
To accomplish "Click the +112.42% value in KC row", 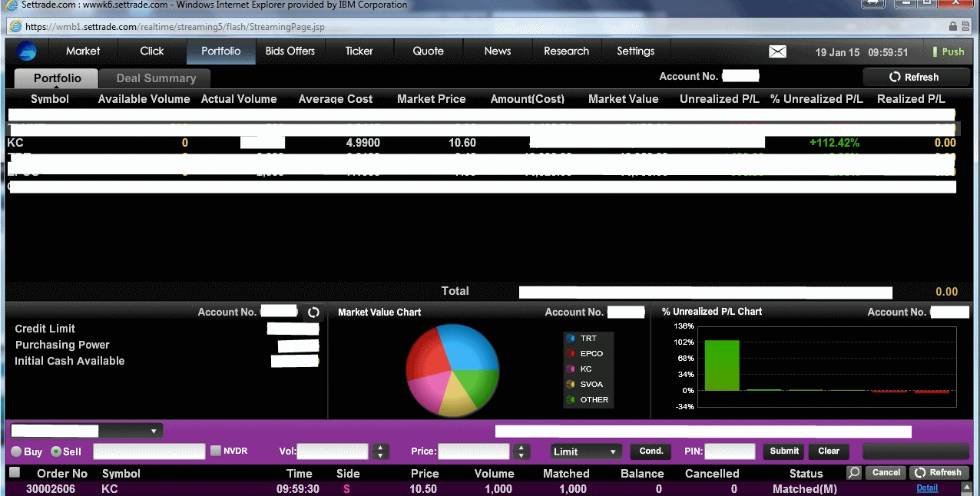I will 834,143.
